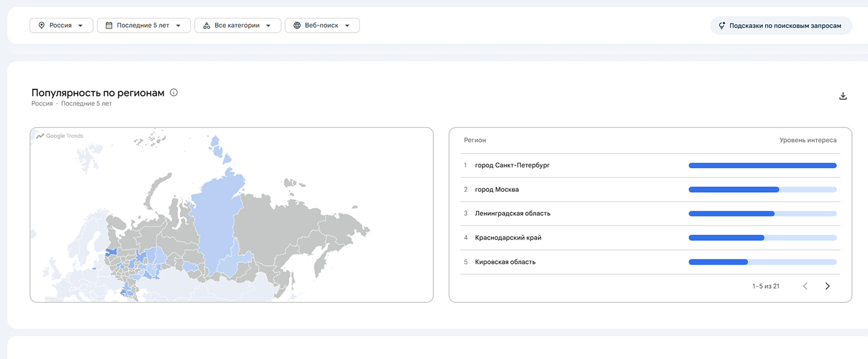Click the download icon for regional data
This screenshot has height=359, width=868.
point(842,96)
